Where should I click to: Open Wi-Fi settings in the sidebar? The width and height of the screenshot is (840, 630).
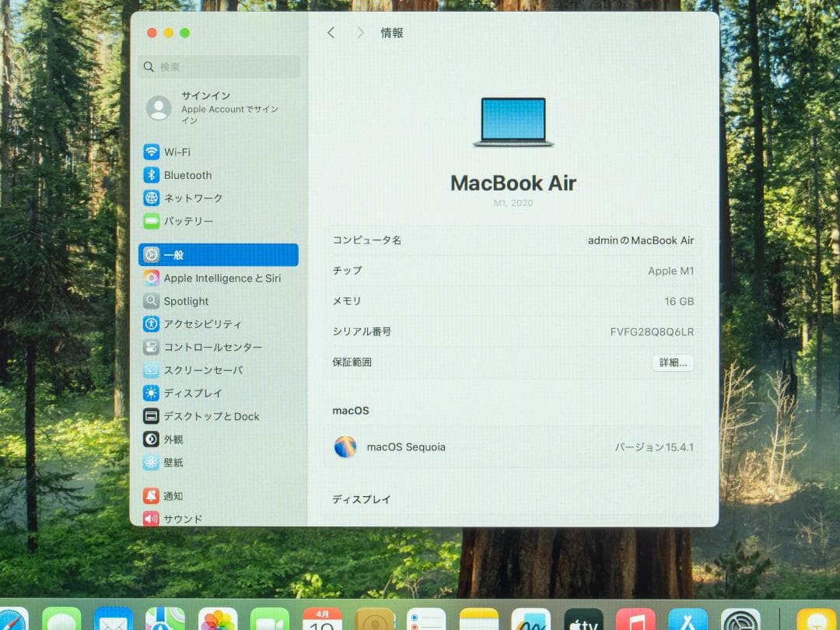click(x=219, y=152)
